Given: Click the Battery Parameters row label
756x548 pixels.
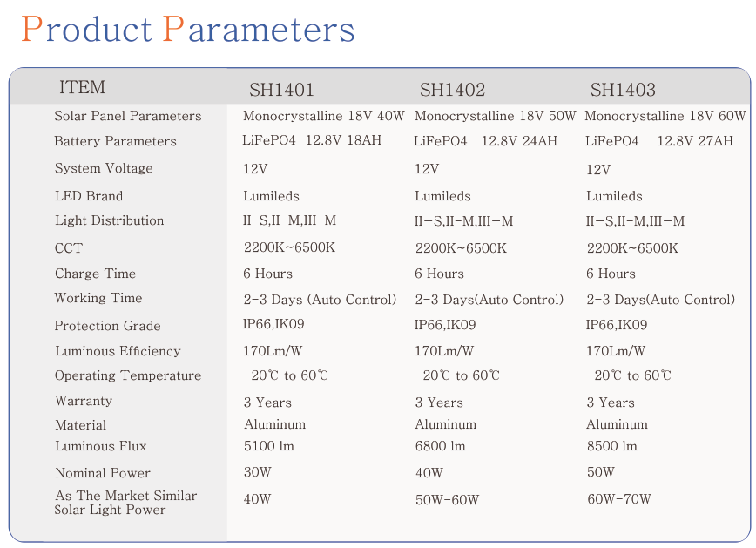Looking at the screenshot, I should (x=115, y=141).
